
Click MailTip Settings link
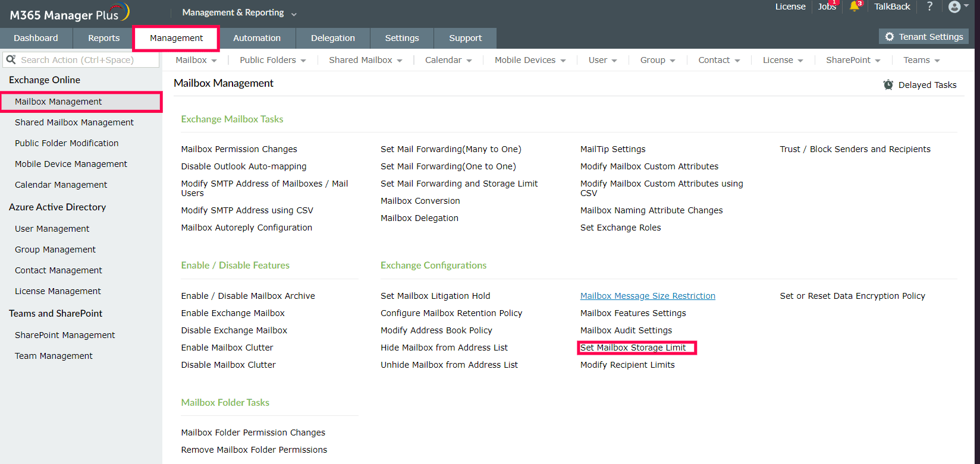click(x=613, y=149)
